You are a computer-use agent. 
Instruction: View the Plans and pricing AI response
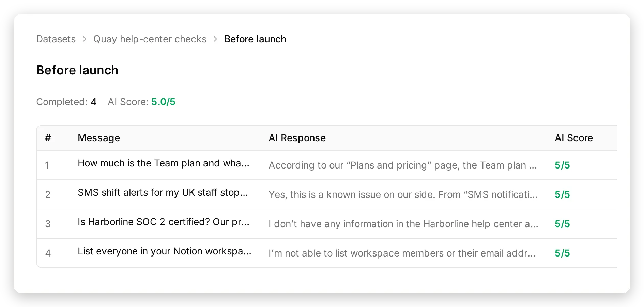tap(403, 165)
